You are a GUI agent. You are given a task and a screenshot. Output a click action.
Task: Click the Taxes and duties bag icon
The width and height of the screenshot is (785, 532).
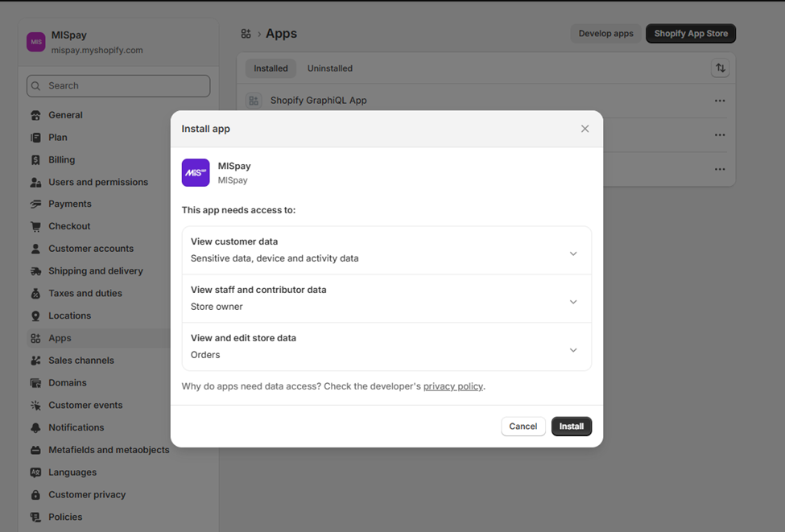35,293
